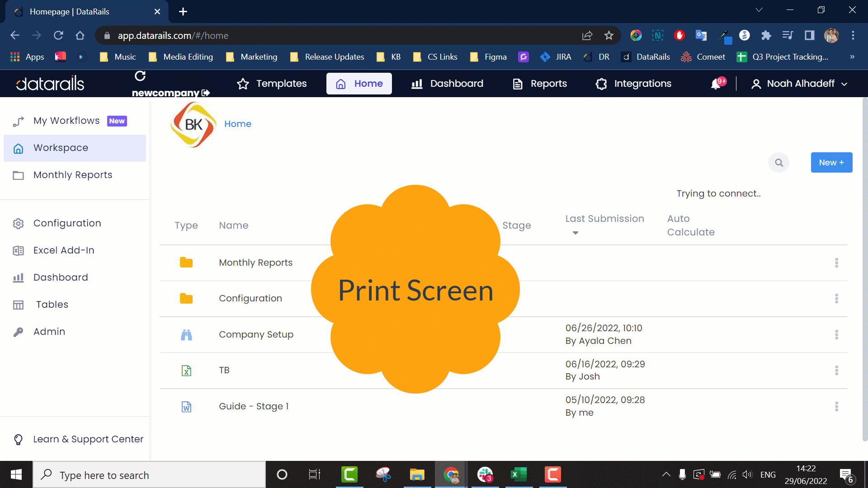The width and height of the screenshot is (868, 488).
Task: Open more options for Configuration row
Action: (x=836, y=299)
